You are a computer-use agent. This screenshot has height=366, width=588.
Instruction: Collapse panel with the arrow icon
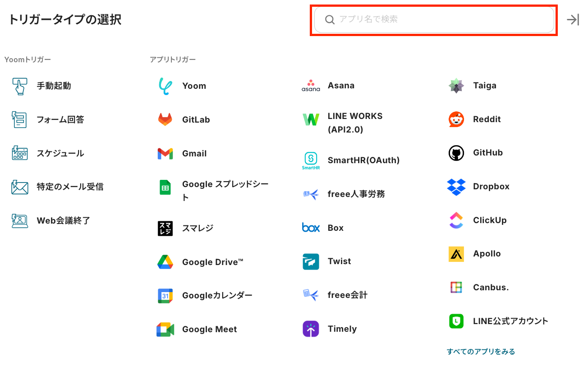coord(573,20)
